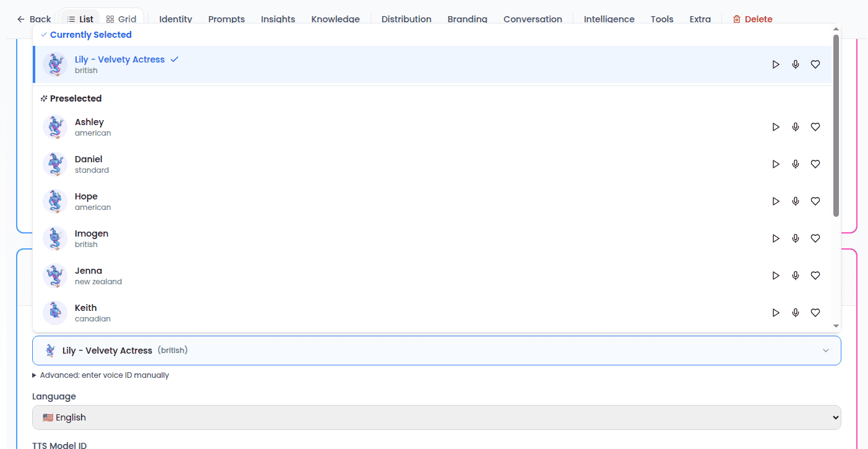Open the Prompts tab
This screenshot has height=449, width=868.
226,19
